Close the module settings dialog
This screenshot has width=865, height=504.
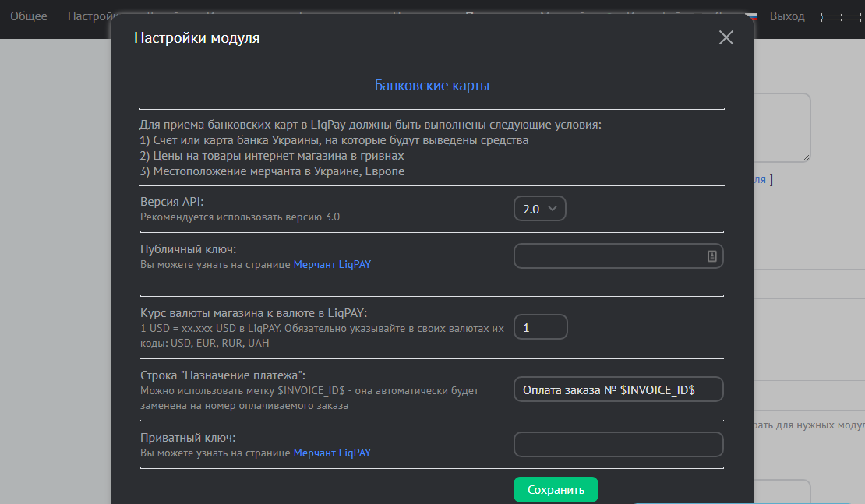[726, 37]
